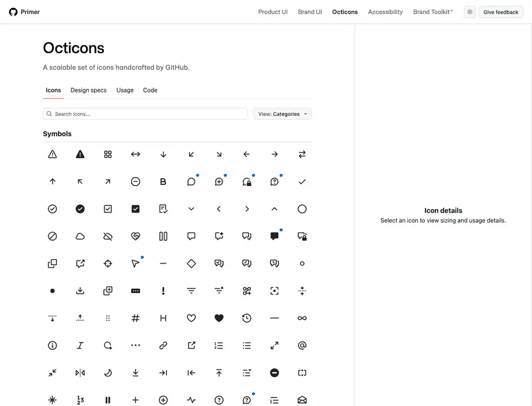532x406 pixels.
Task: Select the copy icon
Action: click(52, 263)
